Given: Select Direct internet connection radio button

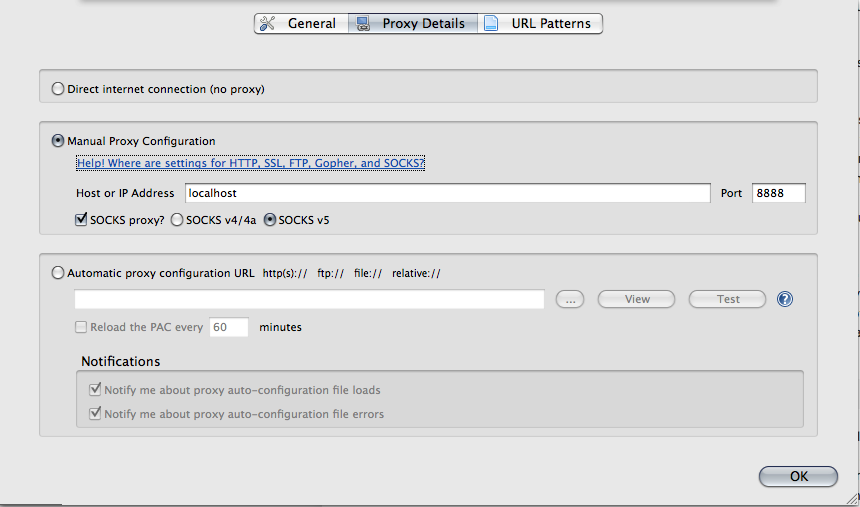Looking at the screenshot, I should click(58, 89).
